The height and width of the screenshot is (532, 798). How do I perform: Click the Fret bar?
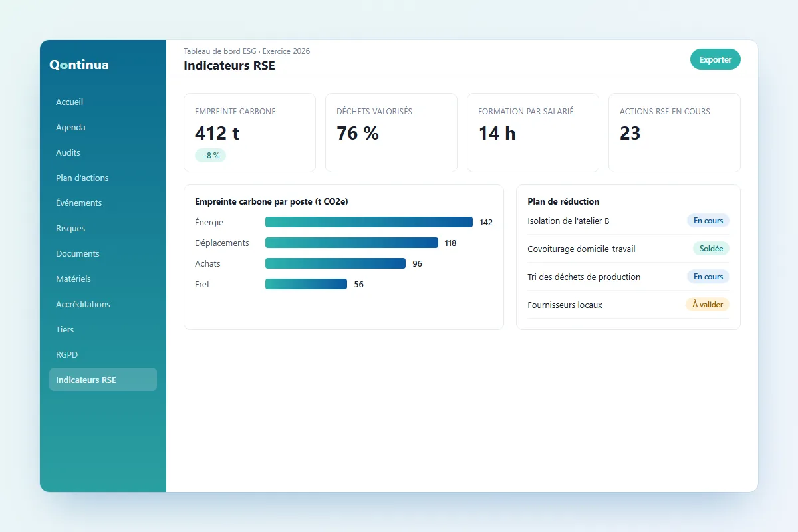(306, 284)
